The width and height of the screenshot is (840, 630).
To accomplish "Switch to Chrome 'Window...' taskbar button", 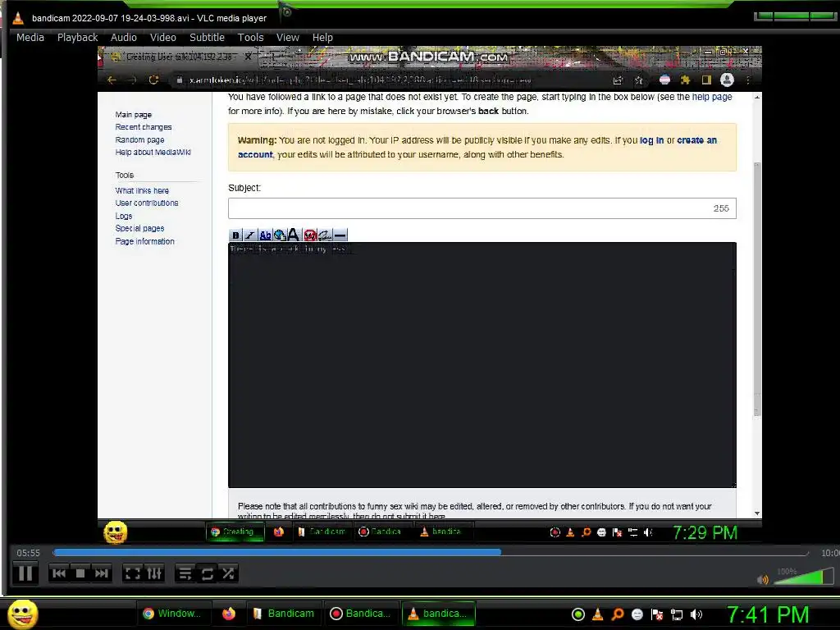I will click(172, 614).
